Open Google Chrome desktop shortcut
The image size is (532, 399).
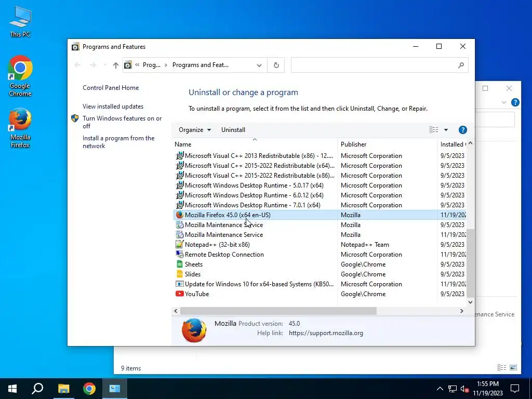pyautogui.click(x=20, y=76)
